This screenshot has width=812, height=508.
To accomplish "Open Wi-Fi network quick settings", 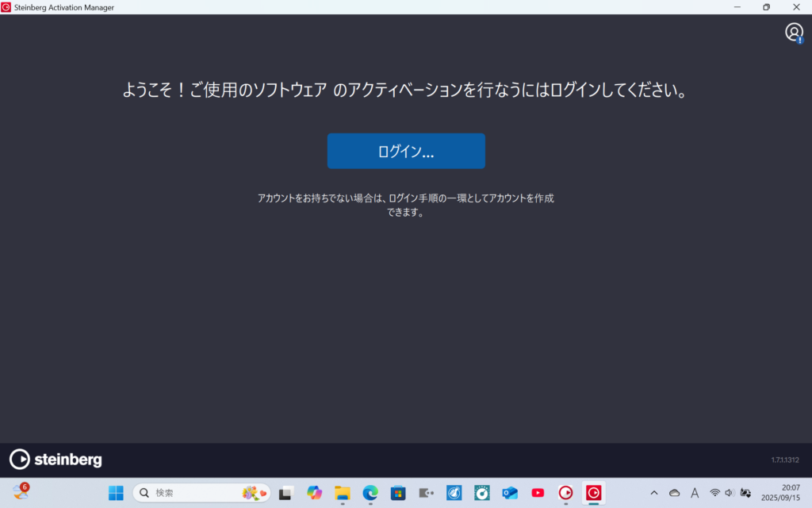I will (715, 493).
